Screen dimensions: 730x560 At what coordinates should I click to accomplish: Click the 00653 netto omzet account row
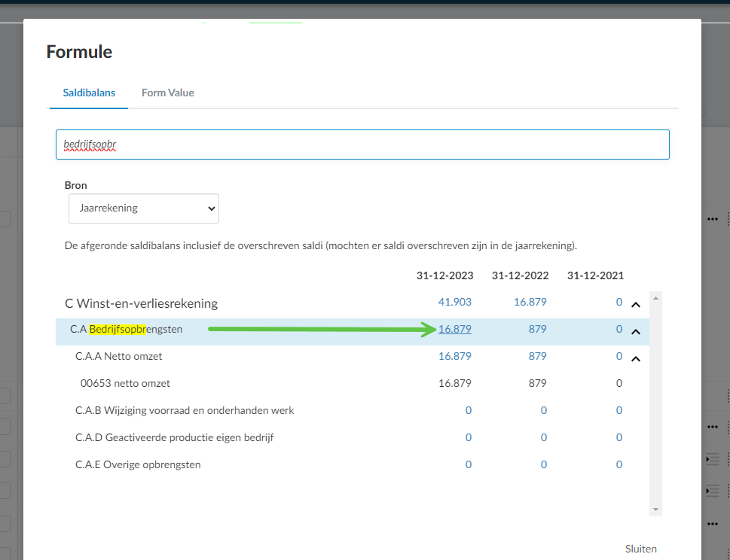tap(353, 384)
